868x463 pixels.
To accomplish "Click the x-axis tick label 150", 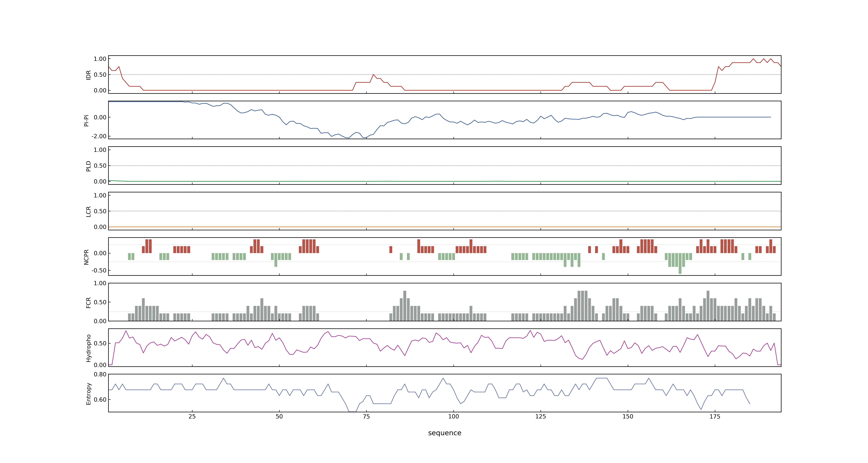I will 628,416.
